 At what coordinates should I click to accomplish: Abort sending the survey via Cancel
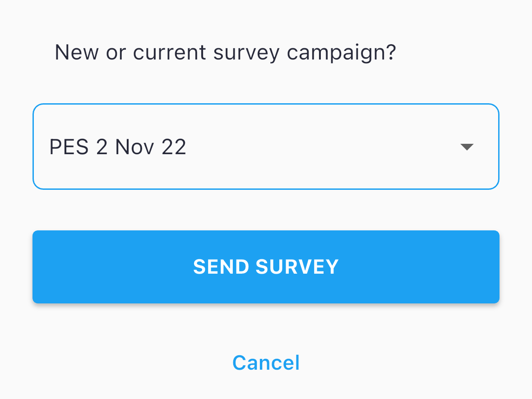click(x=266, y=362)
